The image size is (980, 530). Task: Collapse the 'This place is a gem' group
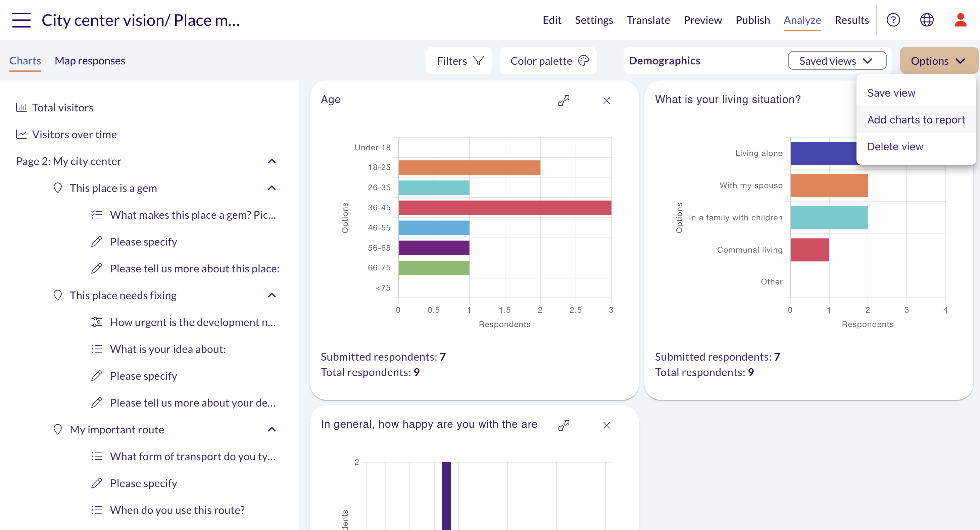pyautogui.click(x=272, y=188)
